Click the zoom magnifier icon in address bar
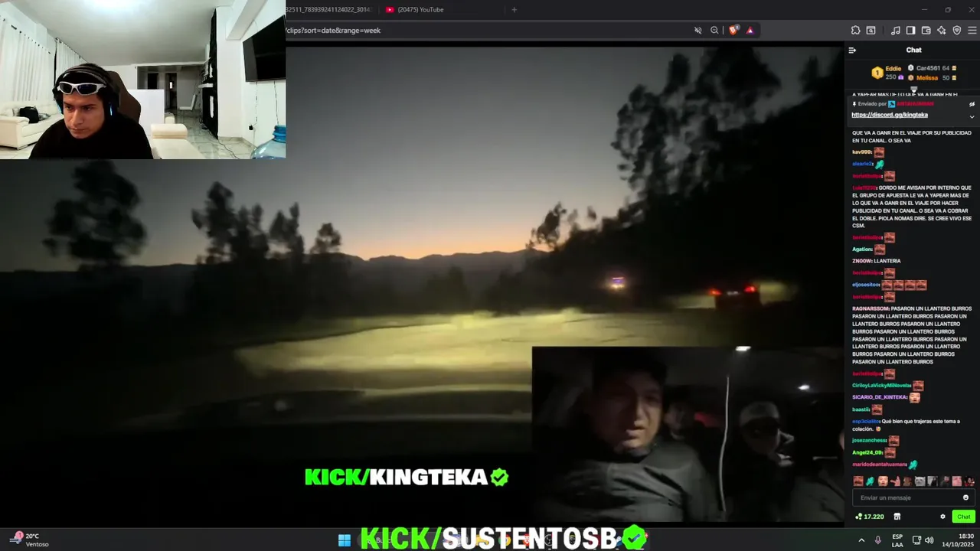Screen dimensions: 980x551 point(714,31)
